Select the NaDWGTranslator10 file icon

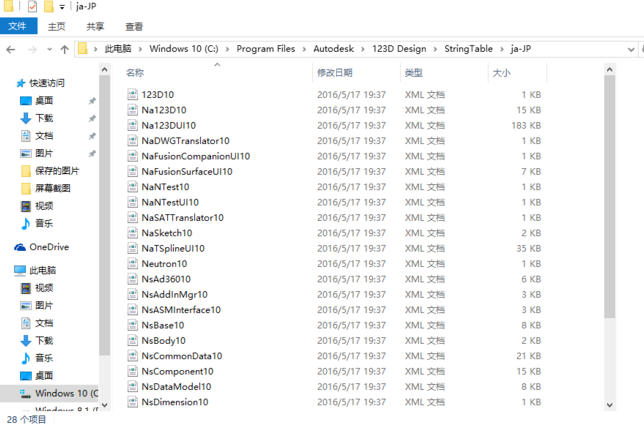(132, 141)
